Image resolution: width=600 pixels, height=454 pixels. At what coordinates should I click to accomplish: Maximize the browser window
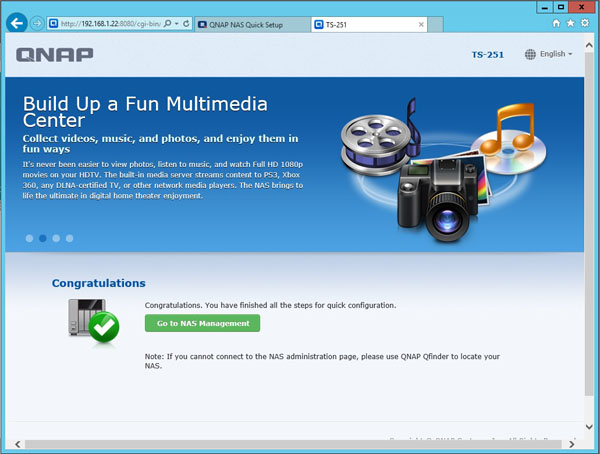(x=561, y=7)
